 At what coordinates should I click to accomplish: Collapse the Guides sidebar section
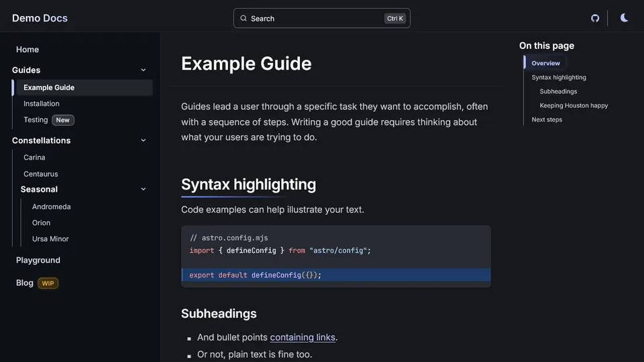(143, 70)
